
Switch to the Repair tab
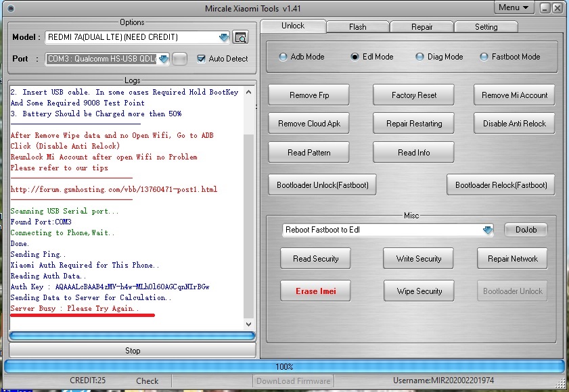pyautogui.click(x=422, y=27)
